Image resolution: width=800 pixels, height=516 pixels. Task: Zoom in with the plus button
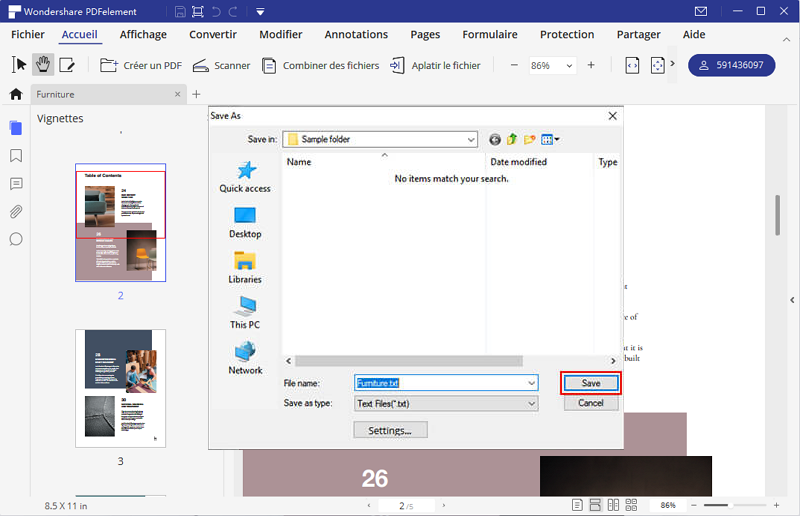[x=591, y=65]
